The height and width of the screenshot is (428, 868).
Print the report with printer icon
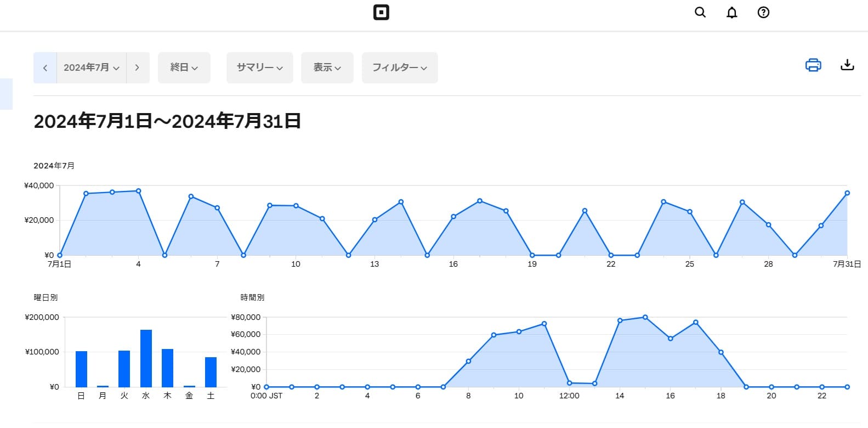[813, 65]
